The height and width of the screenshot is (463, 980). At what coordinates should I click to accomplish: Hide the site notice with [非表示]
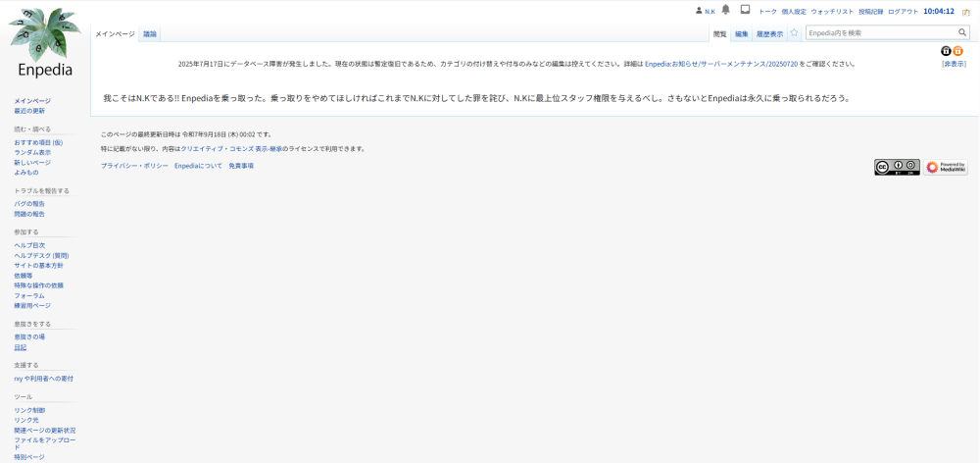[x=955, y=64]
